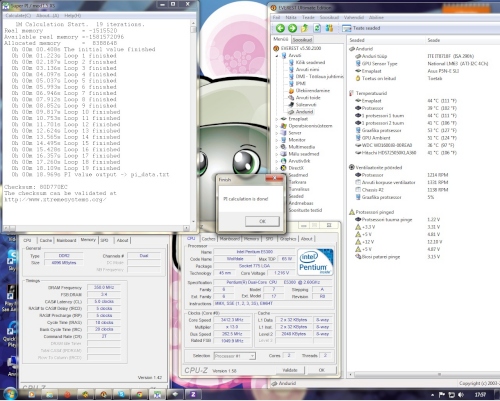Expand the Emaplaat tree node
This screenshot has height=401, width=500.
click(277, 119)
